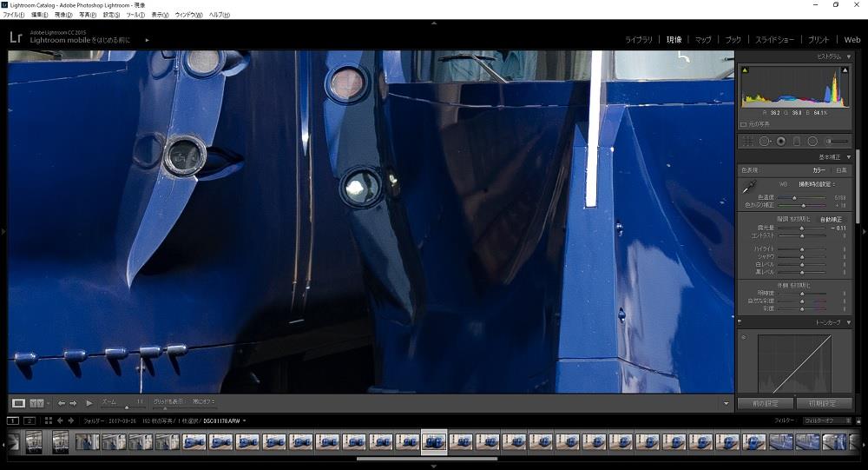Image resolution: width=868 pixels, height=470 pixels.
Task: Open before/after view options arrow
Action: click(48, 403)
